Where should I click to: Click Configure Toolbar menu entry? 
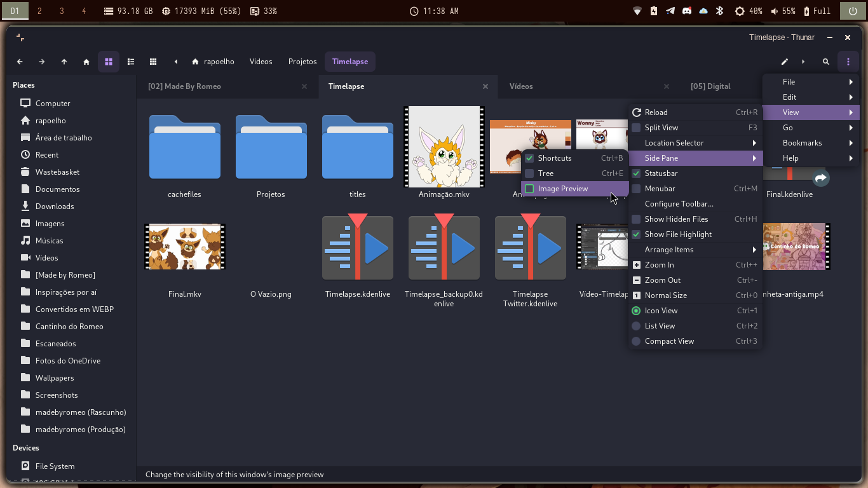coord(679,204)
